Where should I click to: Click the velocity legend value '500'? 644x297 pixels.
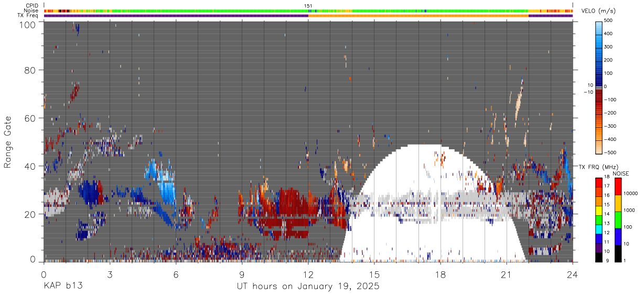point(609,21)
